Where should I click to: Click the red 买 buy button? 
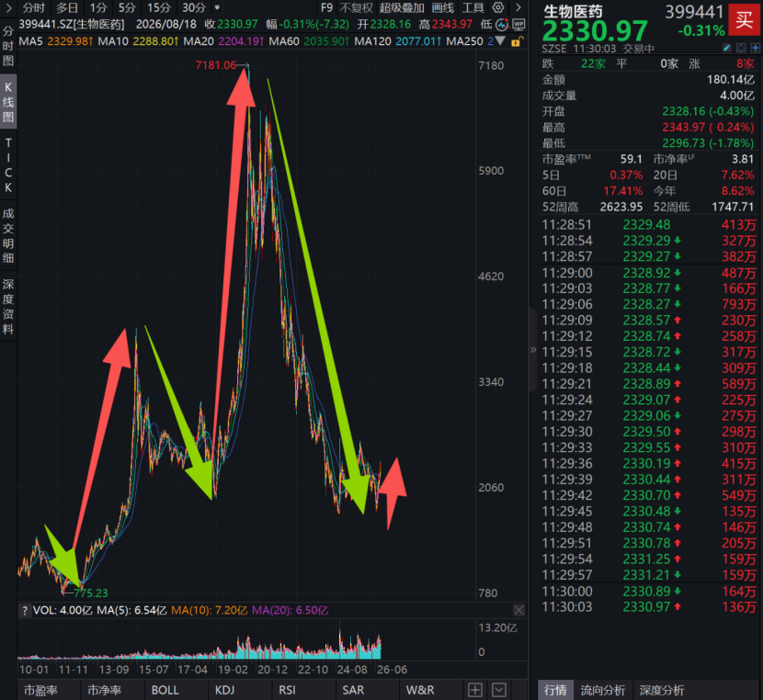[x=745, y=20]
